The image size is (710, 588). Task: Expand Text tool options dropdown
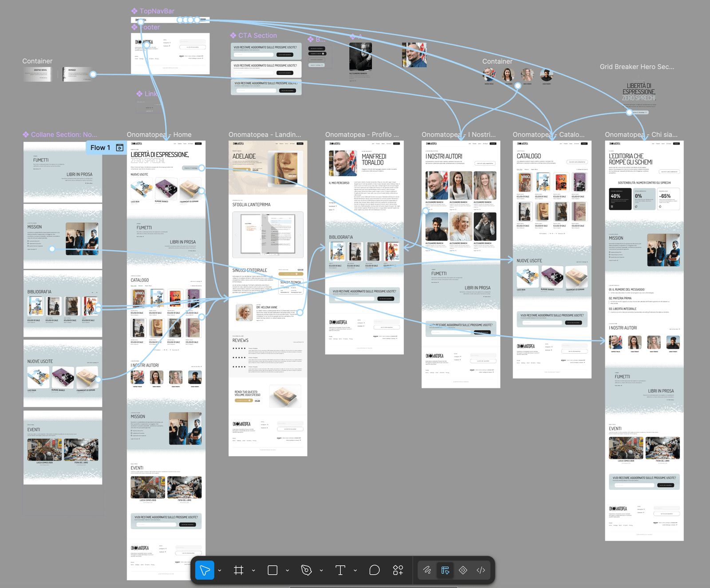pyautogui.click(x=355, y=571)
